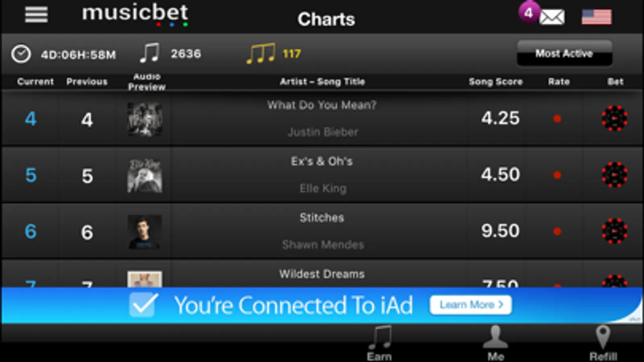Image resolution: width=644 pixels, height=362 pixels.
Task: Open the Earn tab
Action: point(380,343)
